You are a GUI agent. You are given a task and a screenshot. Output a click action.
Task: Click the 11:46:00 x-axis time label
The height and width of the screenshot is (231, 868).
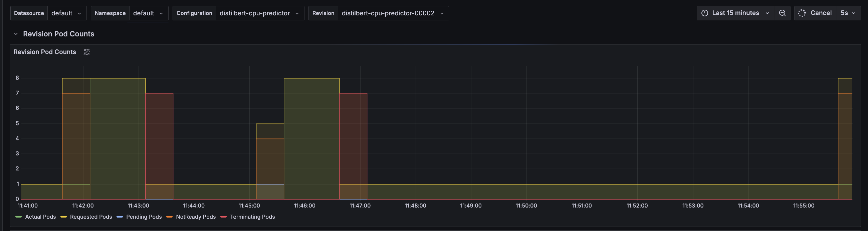coord(304,206)
